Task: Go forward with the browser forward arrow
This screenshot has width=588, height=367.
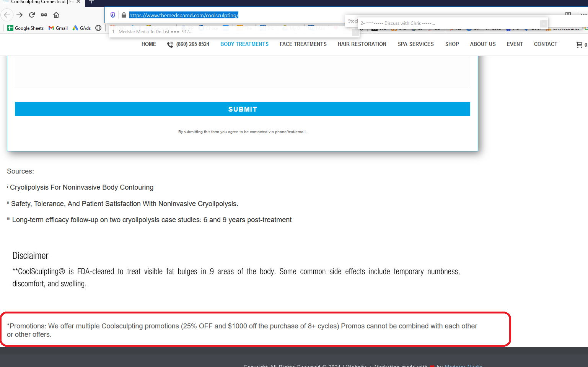Action: coord(20,15)
